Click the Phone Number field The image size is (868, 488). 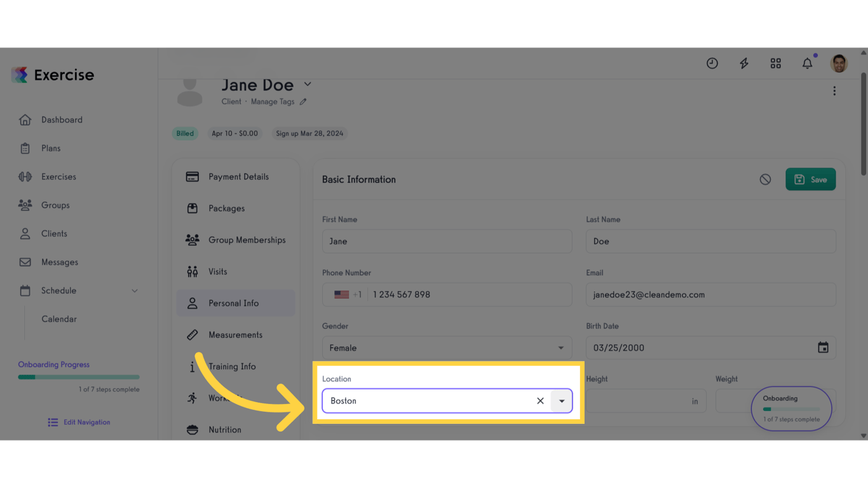coord(447,295)
